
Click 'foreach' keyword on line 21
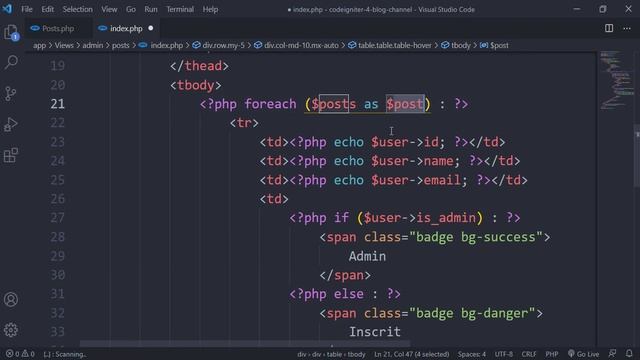click(271, 104)
